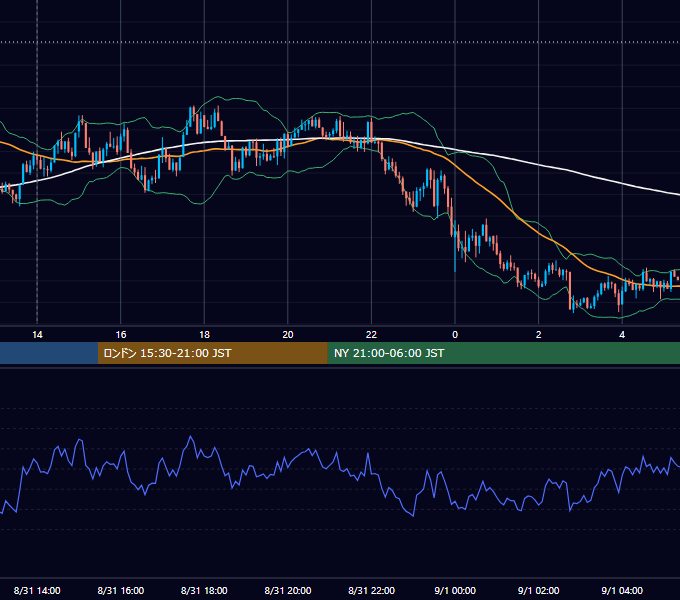Screen dimensions: 680x600
Task: Click the hour label 22 on the axis
Action: [371, 335]
